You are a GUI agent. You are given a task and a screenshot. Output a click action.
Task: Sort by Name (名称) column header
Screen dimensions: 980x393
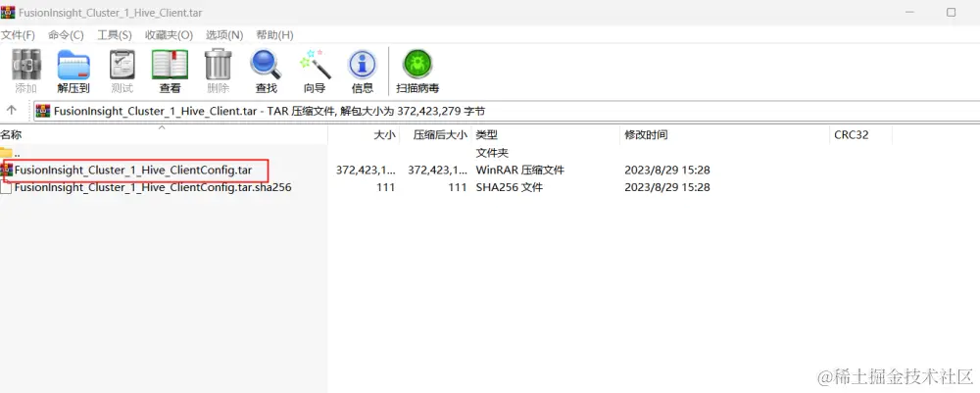164,135
